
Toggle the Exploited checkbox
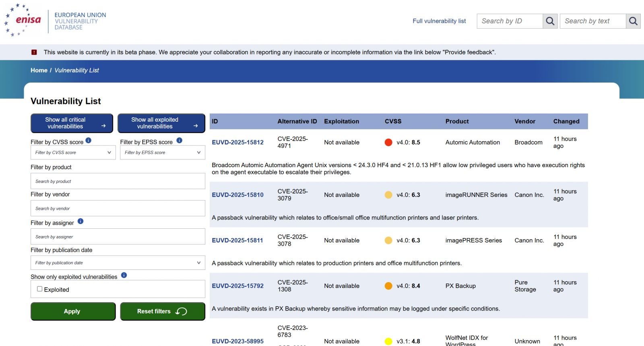39,289
